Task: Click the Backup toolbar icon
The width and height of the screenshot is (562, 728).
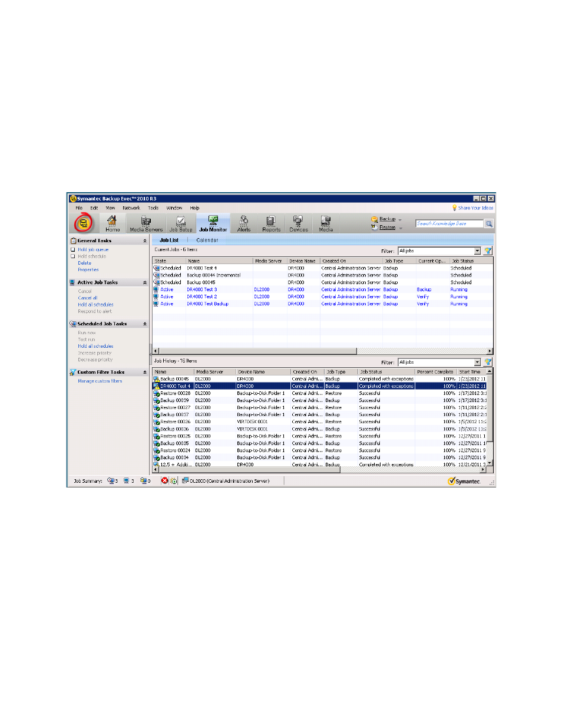Action: 374,219
